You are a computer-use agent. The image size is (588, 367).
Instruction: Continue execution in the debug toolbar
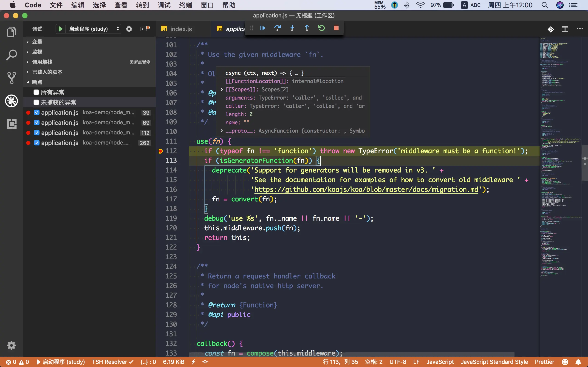click(x=263, y=28)
